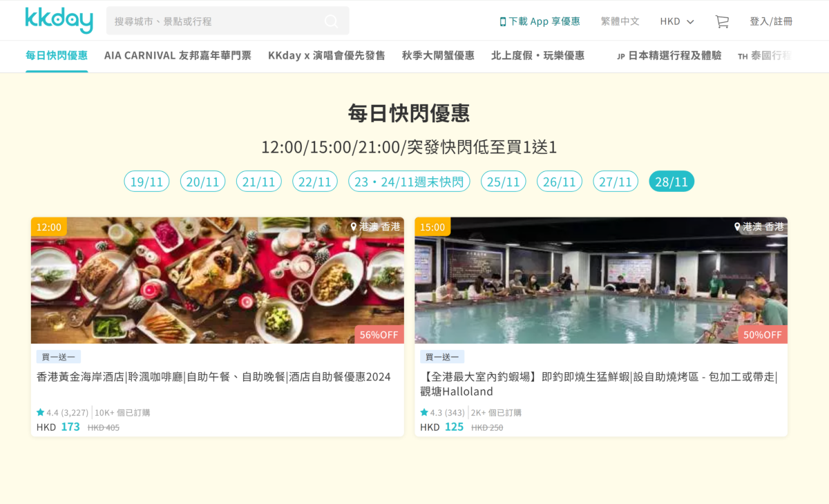Open the 秋季大閘蟹優惠 tab
The width and height of the screenshot is (829, 504).
click(x=438, y=56)
